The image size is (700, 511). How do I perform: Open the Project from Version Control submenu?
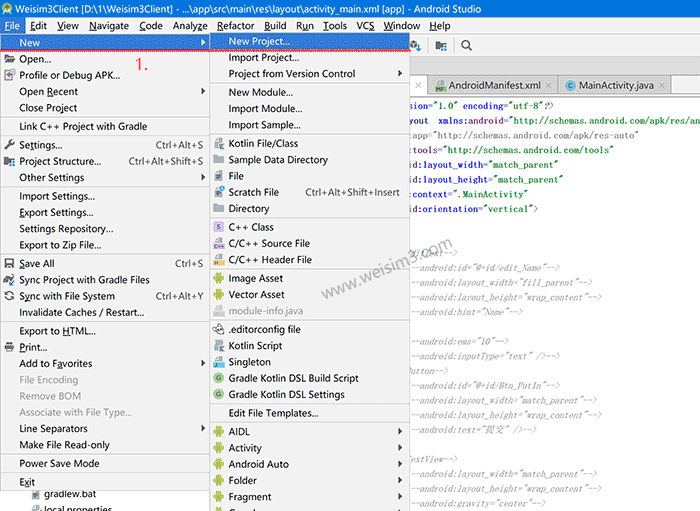(x=292, y=74)
